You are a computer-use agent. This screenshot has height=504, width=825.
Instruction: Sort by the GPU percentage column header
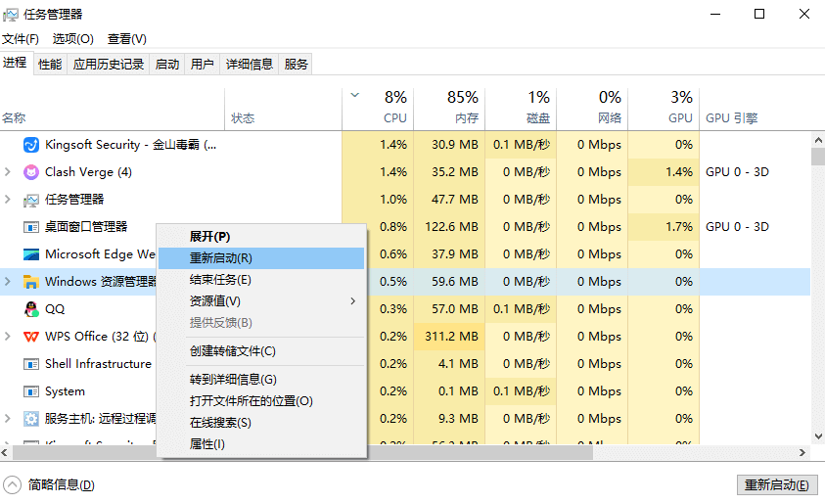pos(664,110)
